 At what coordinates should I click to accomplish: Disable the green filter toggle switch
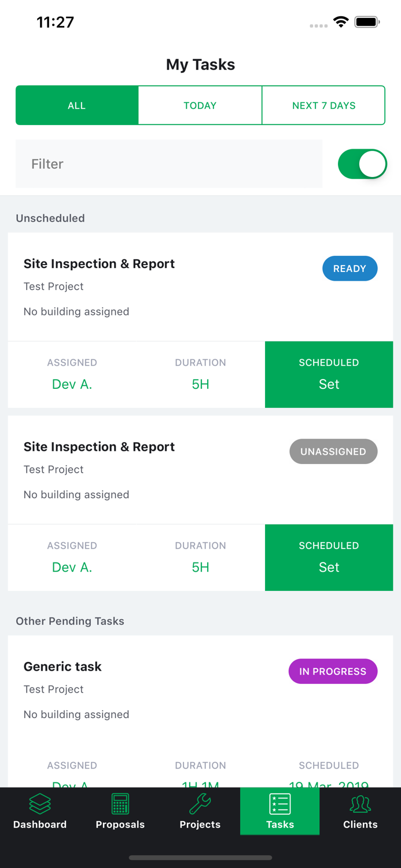362,164
